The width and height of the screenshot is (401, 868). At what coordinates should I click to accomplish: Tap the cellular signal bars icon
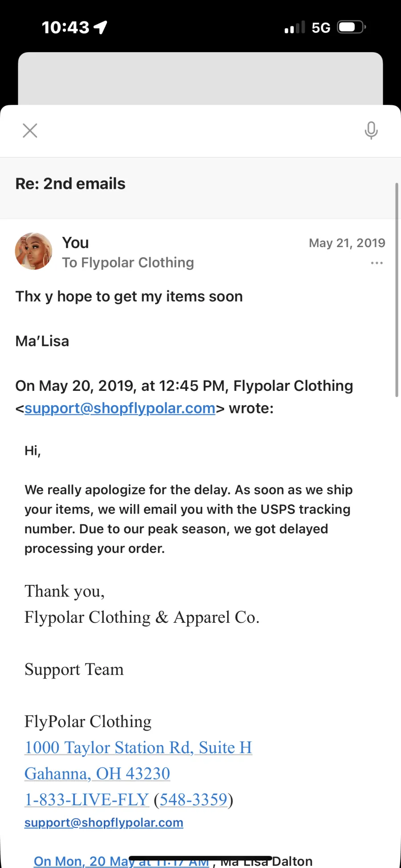(295, 28)
